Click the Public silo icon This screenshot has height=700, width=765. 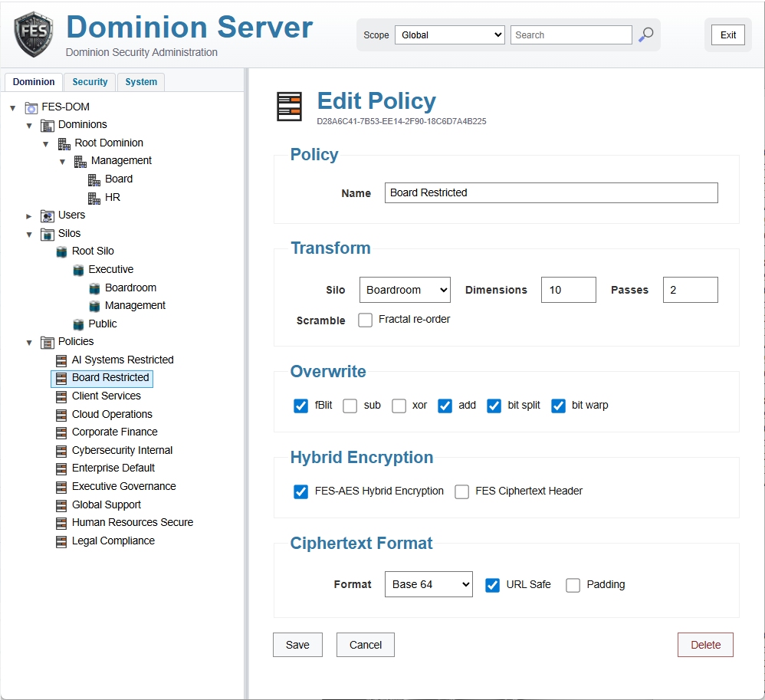pyautogui.click(x=78, y=324)
